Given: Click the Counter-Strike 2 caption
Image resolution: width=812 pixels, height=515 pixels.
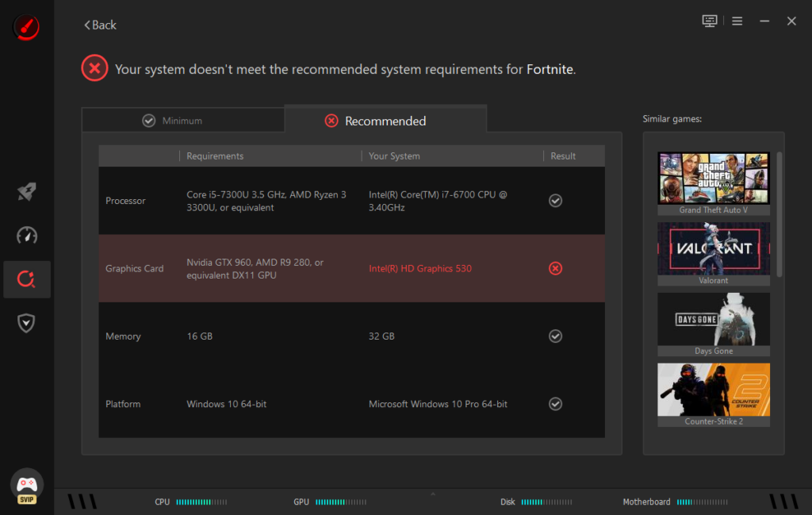Looking at the screenshot, I should pos(713,421).
